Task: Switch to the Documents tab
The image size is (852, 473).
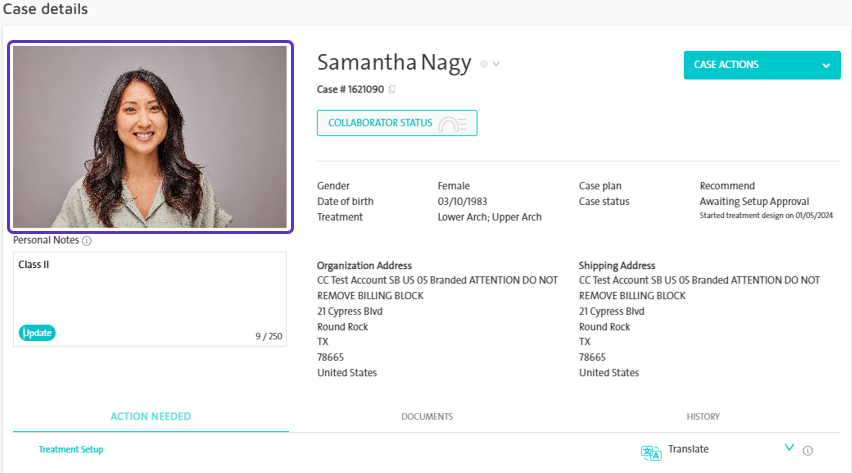Action: point(427,416)
